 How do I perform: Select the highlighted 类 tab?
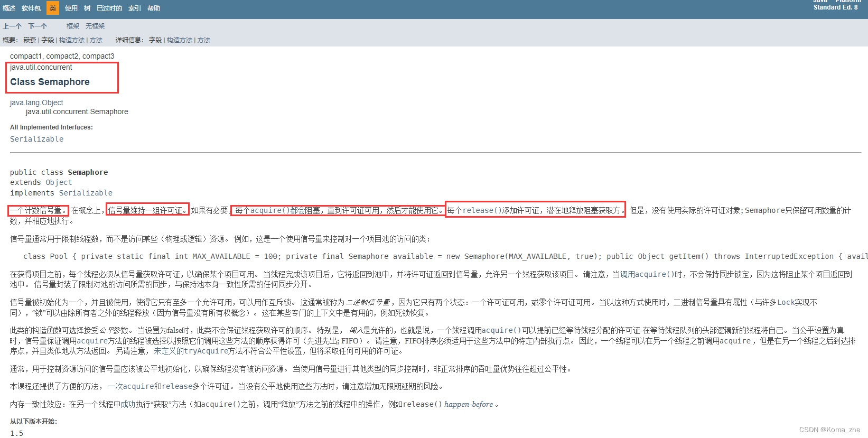coord(53,8)
